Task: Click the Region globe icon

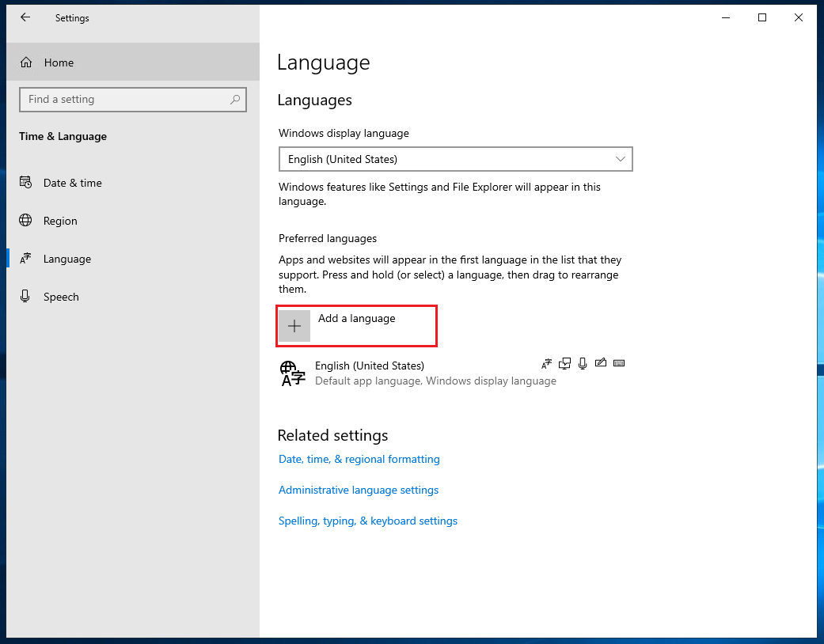Action: click(x=25, y=220)
